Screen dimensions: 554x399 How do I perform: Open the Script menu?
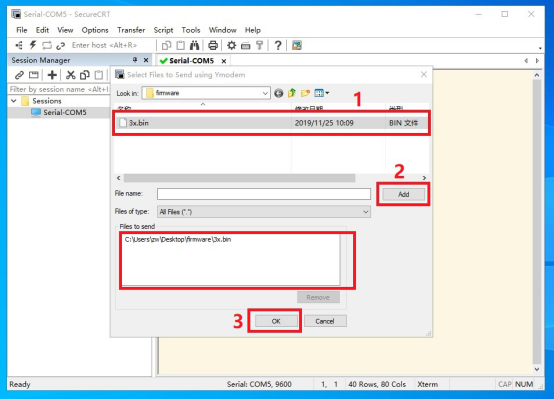[163, 30]
